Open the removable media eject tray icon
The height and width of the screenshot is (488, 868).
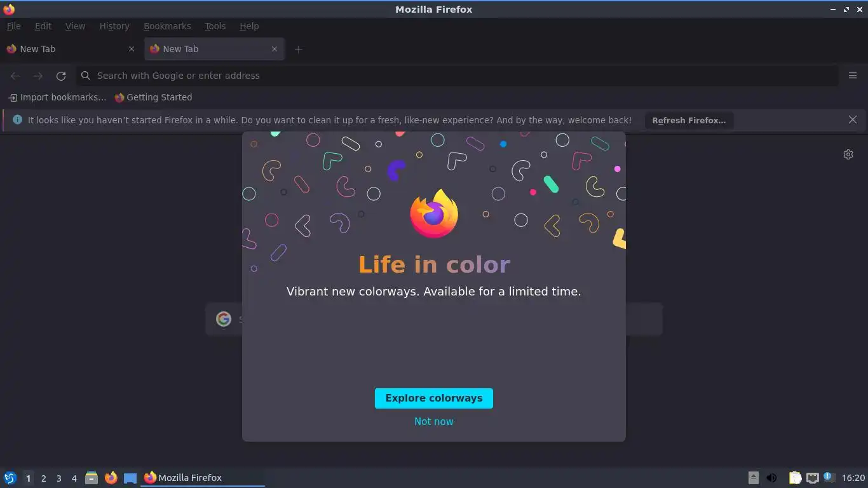coord(754,478)
